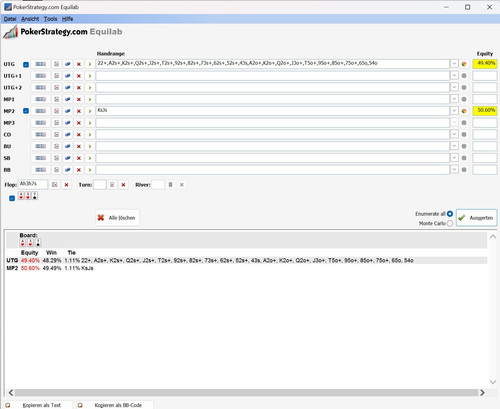Open hand range grid for BB
Viewport: 500px width, 409px height.
41,170
